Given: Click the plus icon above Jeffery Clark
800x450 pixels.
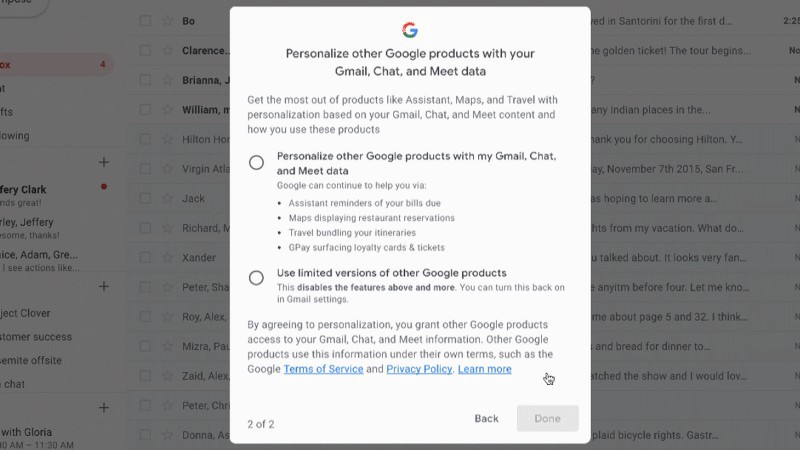Looking at the screenshot, I should pos(104,162).
